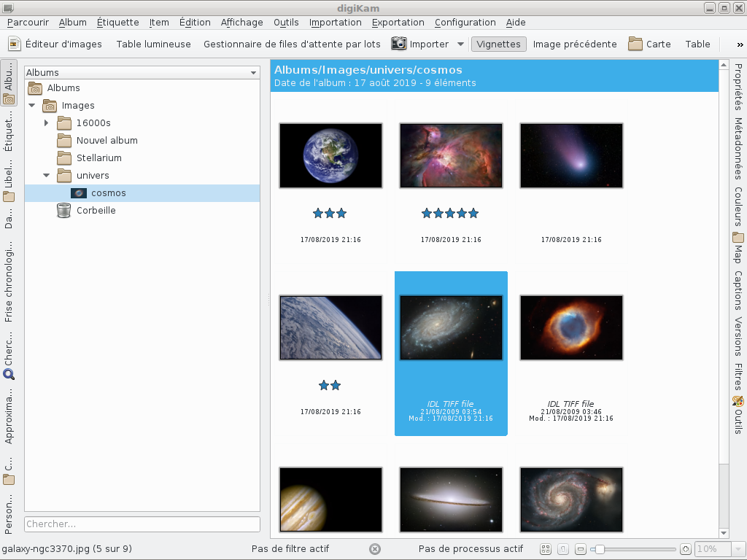
Task: Collapse the univers album folder
Action: [46, 176]
